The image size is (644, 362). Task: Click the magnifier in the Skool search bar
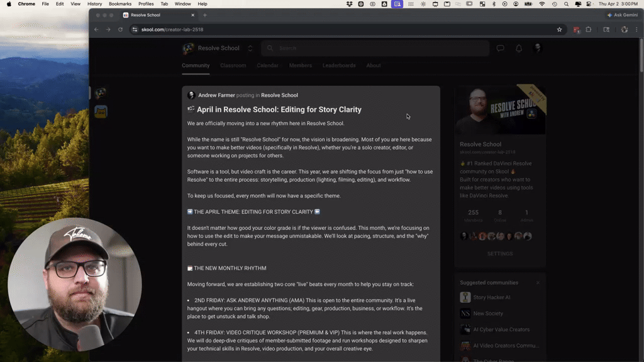269,48
